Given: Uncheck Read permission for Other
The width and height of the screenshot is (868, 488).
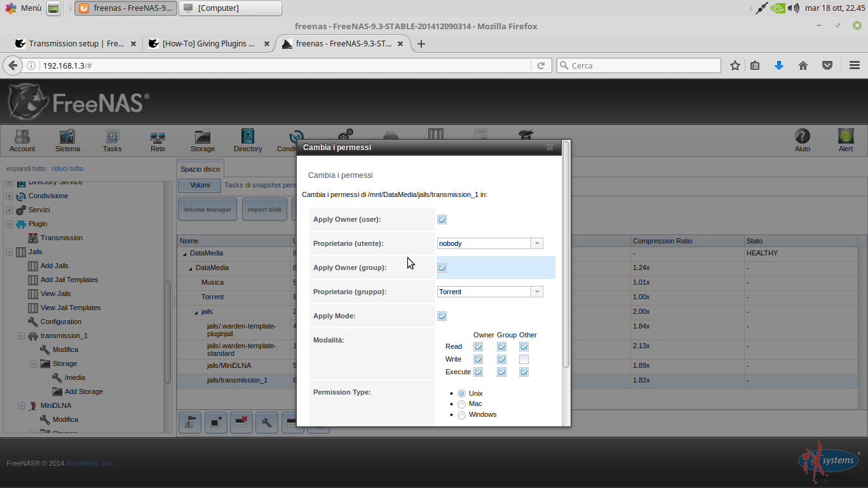Looking at the screenshot, I should tap(524, 347).
